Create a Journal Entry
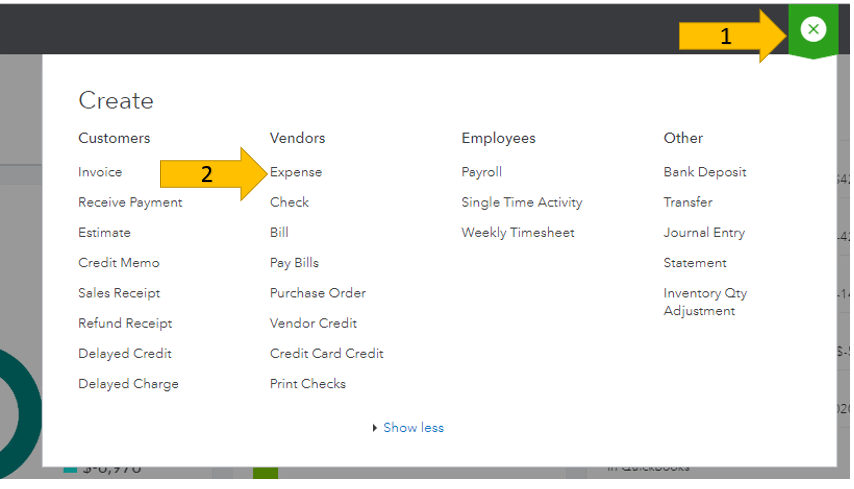This screenshot has height=489, width=854. pyautogui.click(x=703, y=233)
